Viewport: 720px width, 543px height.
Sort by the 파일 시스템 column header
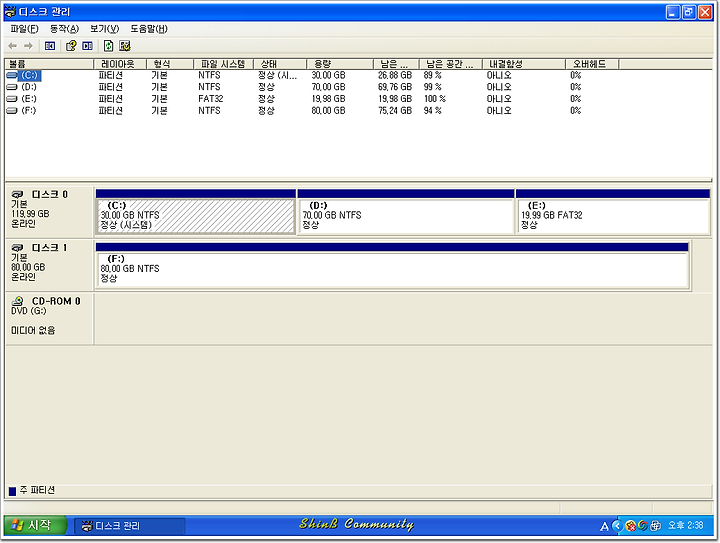pyautogui.click(x=223, y=64)
